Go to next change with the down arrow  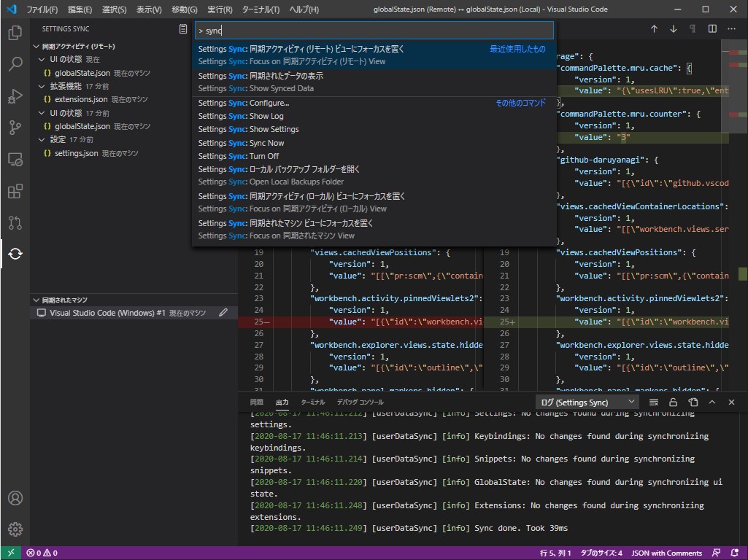pos(673,29)
